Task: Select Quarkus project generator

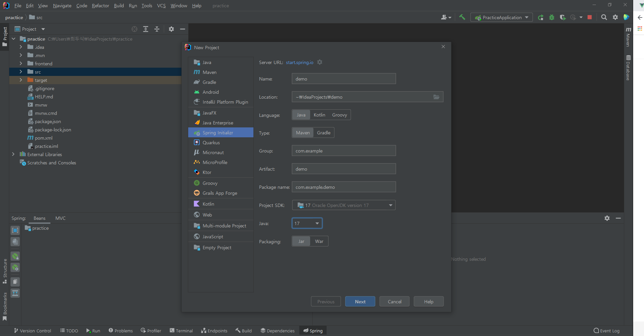Action: 221,143
